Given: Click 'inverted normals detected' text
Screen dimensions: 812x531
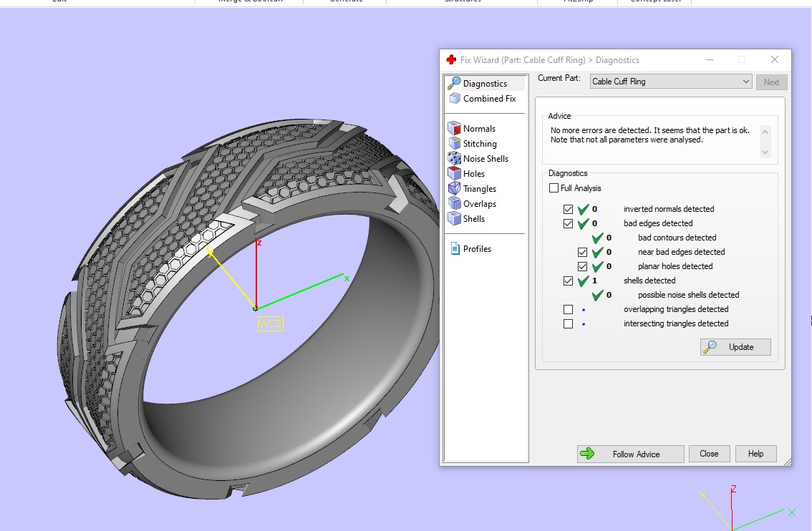Looking at the screenshot, I should click(669, 209).
